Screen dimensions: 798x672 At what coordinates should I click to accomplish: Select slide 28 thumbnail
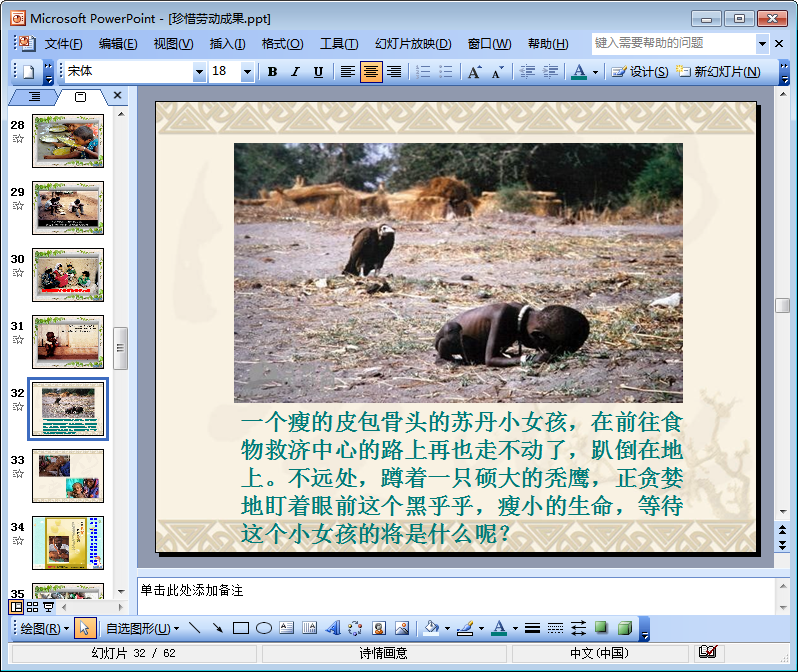click(68, 141)
